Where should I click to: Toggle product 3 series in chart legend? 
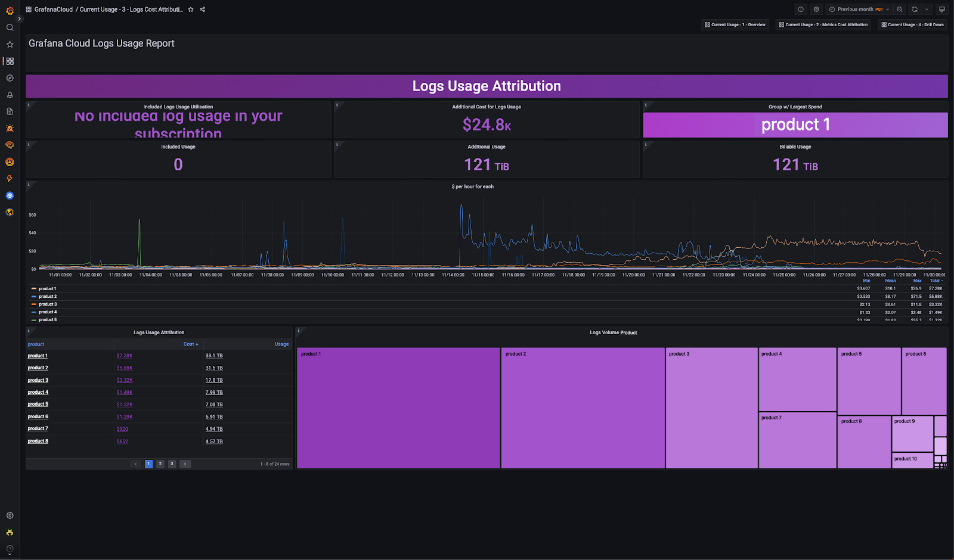click(48, 304)
